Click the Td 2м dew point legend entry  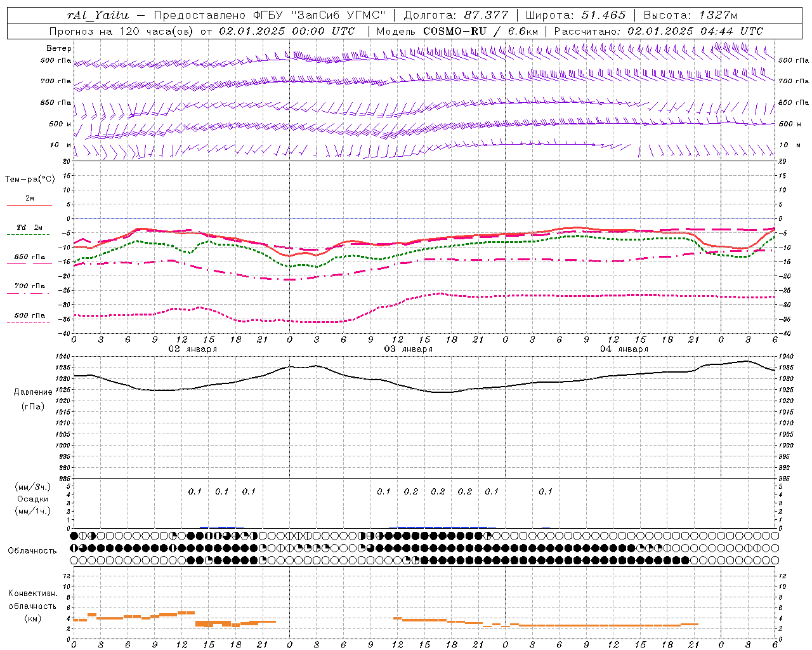pyautogui.click(x=30, y=227)
